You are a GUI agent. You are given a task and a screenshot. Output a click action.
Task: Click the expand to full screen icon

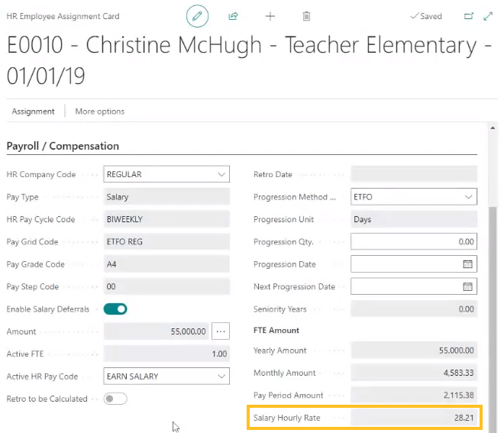pyautogui.click(x=488, y=16)
